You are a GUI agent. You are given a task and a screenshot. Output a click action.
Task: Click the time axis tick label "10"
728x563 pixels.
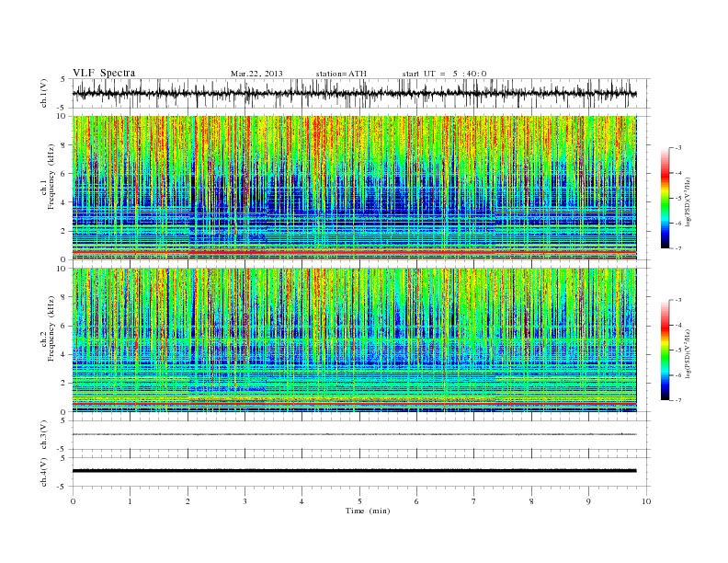click(x=646, y=501)
